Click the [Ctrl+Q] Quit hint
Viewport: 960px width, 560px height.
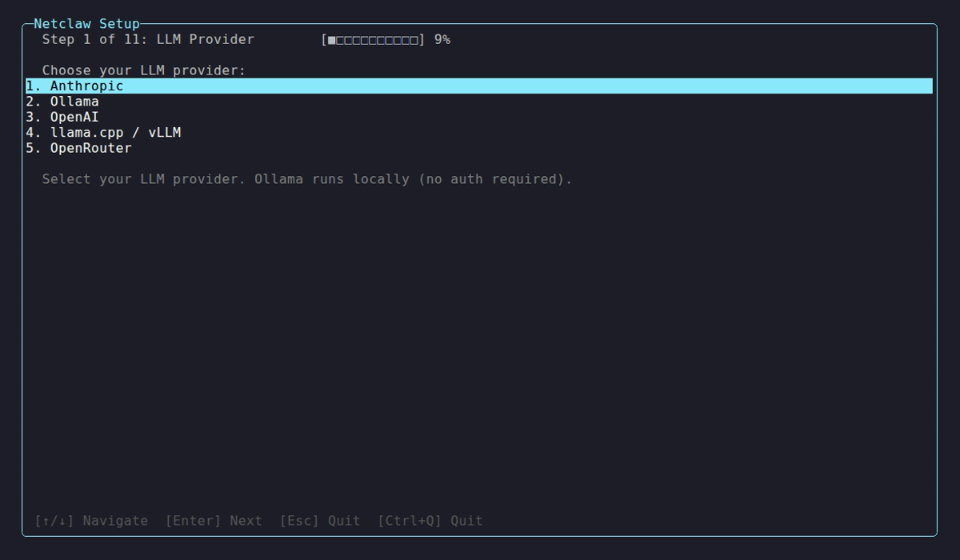tap(430, 521)
